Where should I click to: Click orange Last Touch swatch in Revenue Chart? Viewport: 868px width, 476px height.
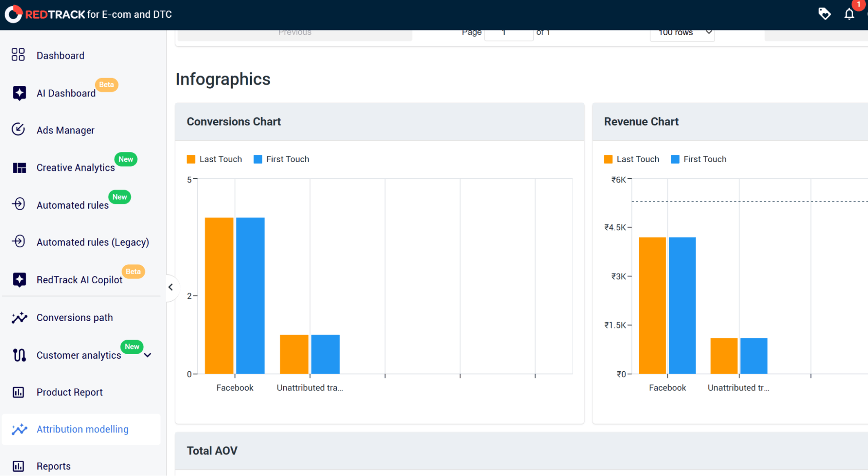608,159
